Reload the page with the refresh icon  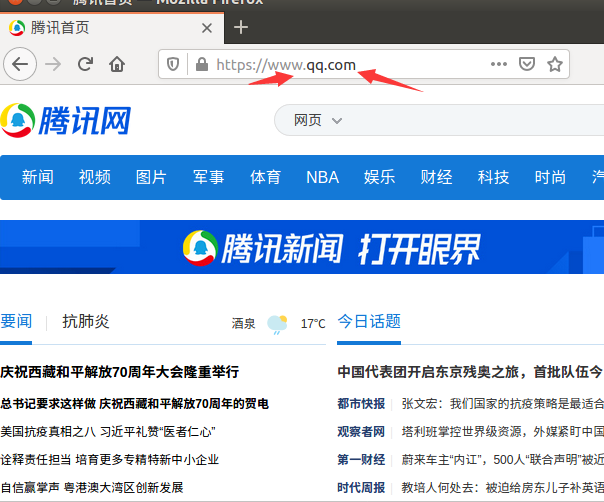point(85,64)
